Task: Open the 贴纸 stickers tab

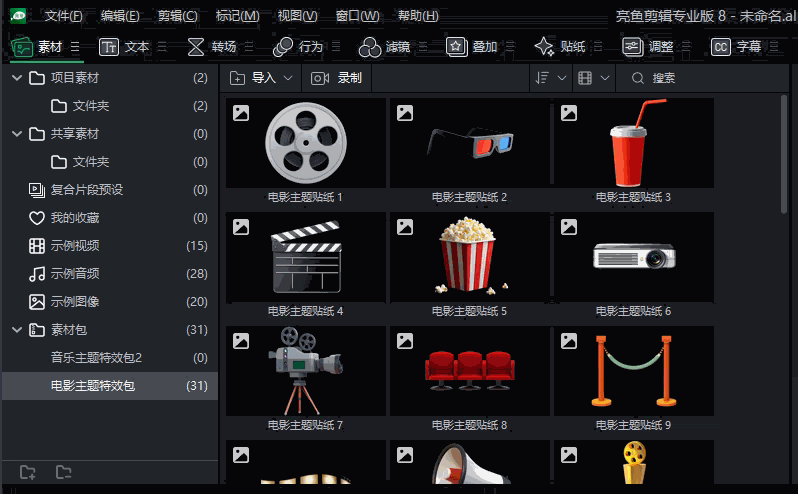Action: (x=560, y=47)
